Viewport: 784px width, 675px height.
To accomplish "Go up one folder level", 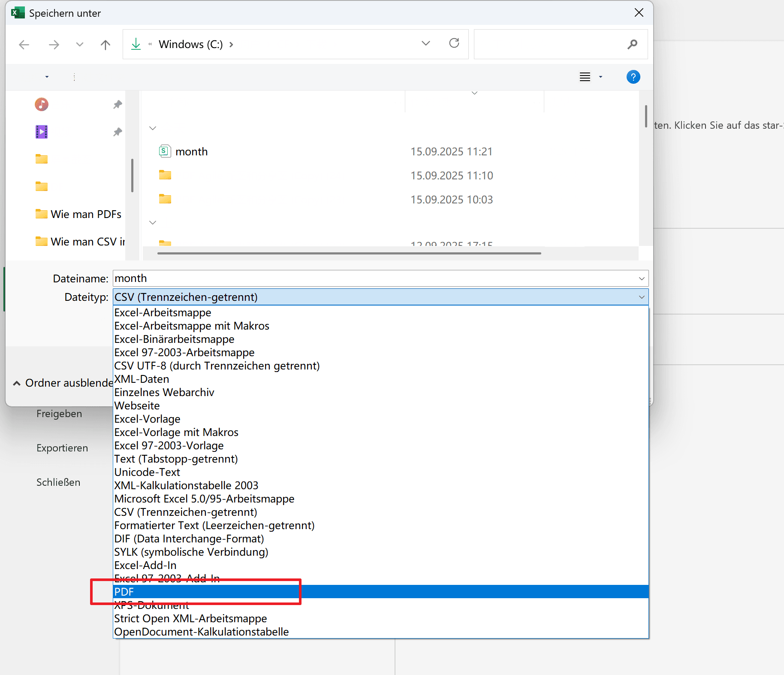I will point(106,45).
